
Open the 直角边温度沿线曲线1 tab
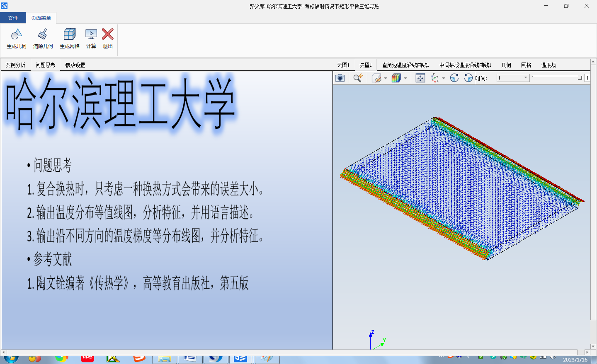[405, 65]
